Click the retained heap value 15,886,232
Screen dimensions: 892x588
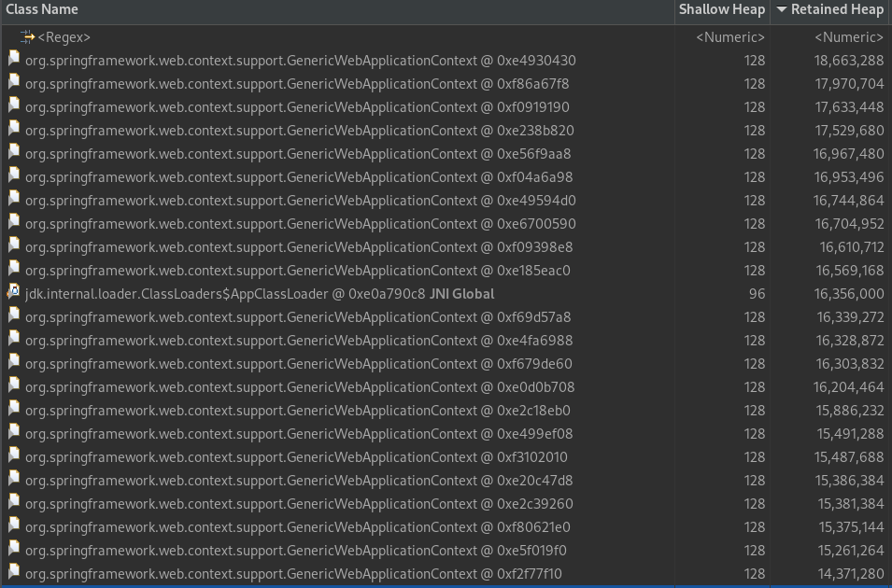point(849,410)
